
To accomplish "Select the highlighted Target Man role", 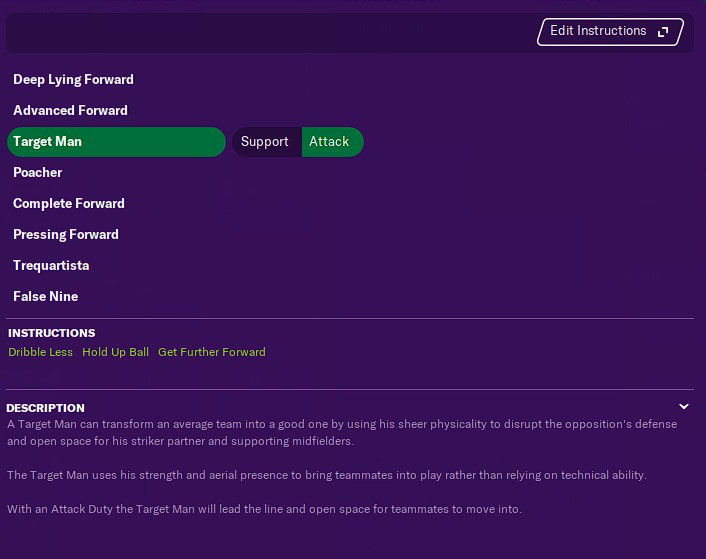I will 116,142.
